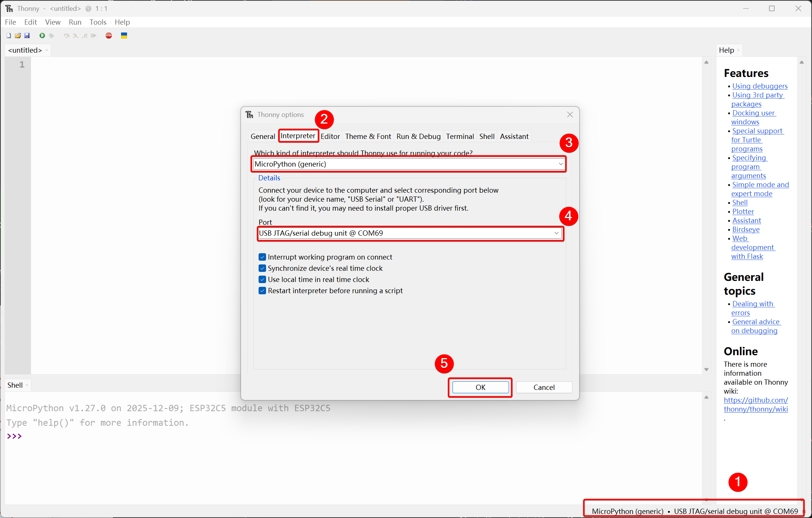Click the Save floppy disk icon

27,35
